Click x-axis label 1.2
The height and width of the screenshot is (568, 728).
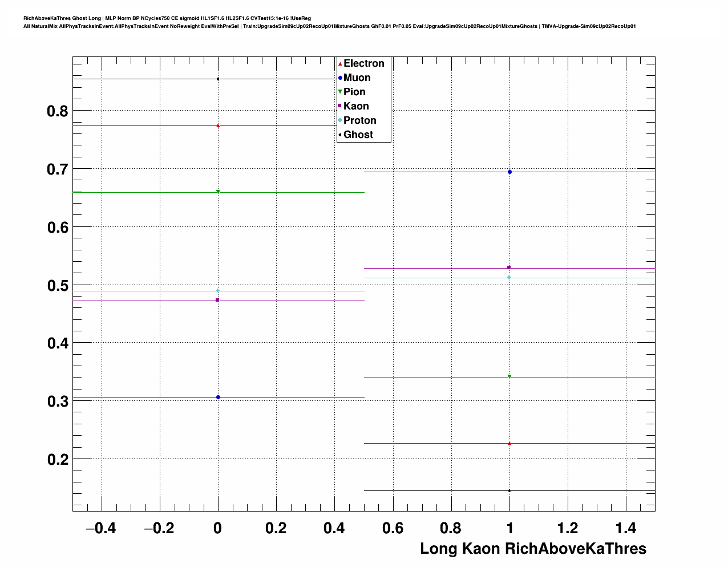coord(568,529)
